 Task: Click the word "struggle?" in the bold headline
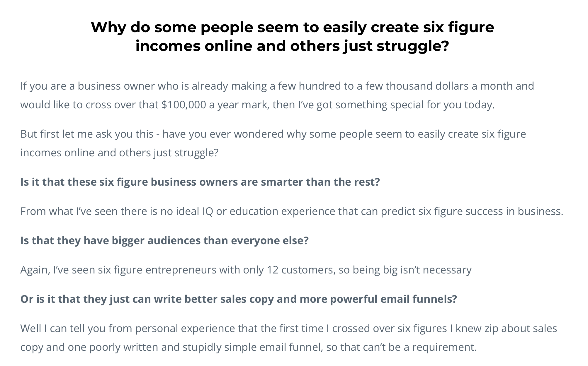(413, 46)
